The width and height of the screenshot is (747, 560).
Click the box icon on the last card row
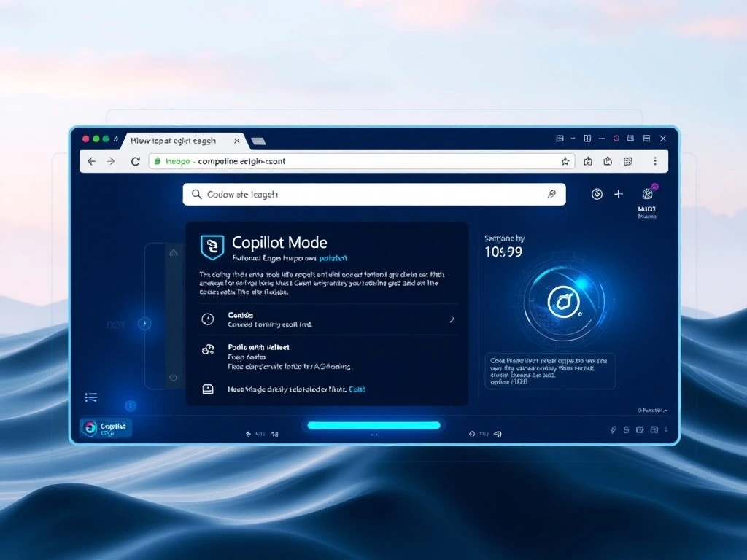[x=208, y=389]
